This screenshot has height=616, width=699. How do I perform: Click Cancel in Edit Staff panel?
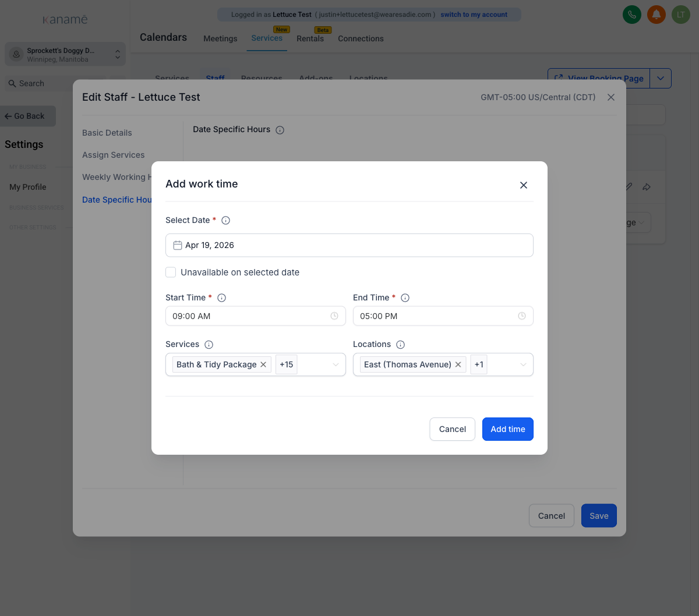(x=552, y=516)
